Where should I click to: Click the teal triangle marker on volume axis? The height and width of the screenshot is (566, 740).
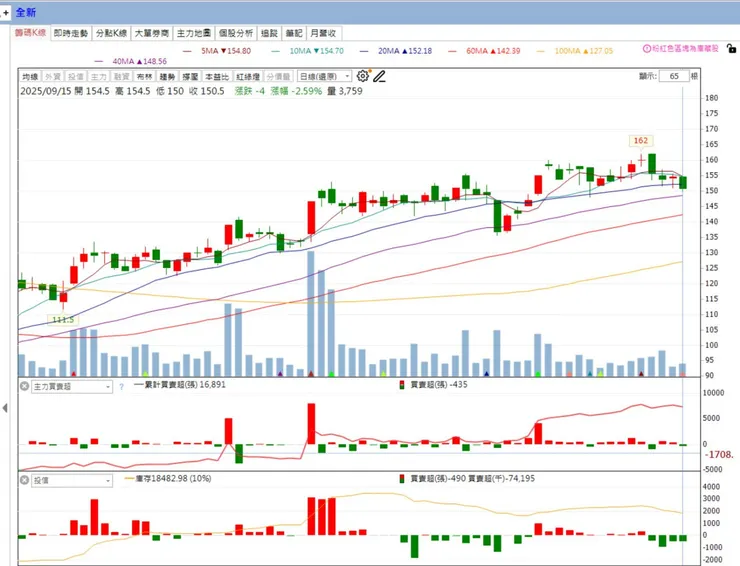point(590,374)
